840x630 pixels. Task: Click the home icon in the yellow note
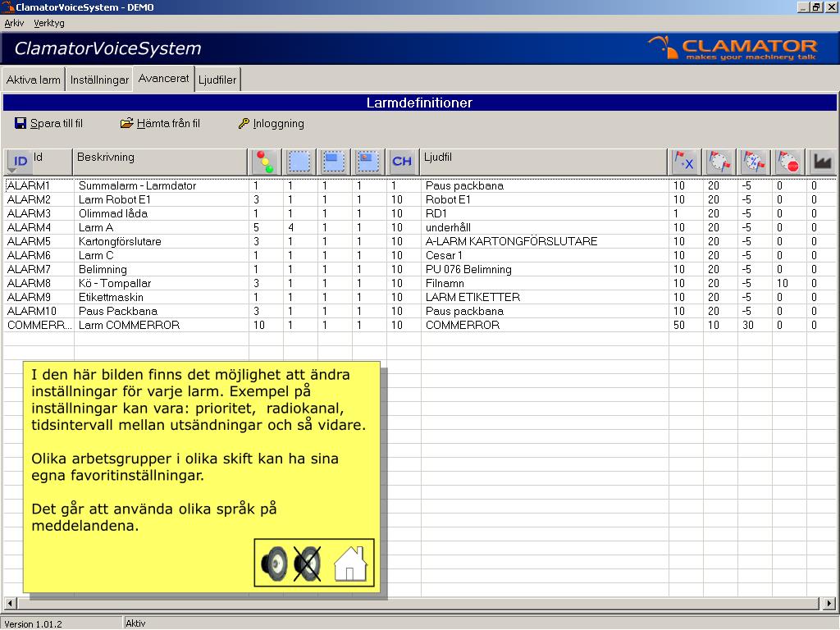(350, 564)
